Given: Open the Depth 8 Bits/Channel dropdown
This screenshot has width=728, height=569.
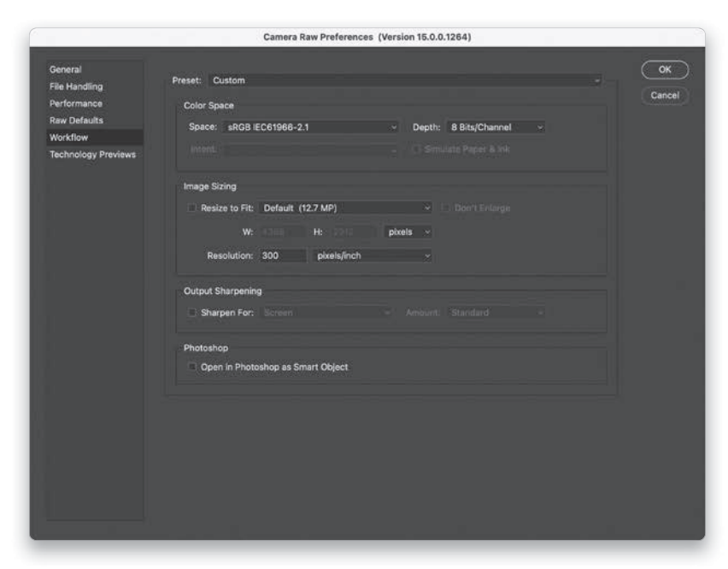Looking at the screenshot, I should click(x=495, y=127).
